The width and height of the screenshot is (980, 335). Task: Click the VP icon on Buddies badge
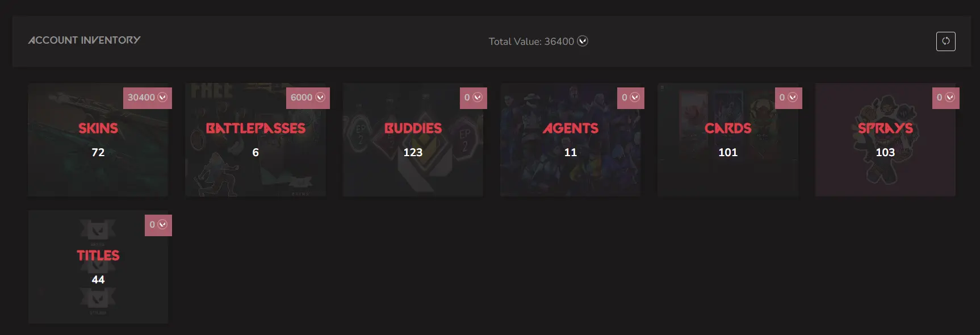(x=478, y=97)
